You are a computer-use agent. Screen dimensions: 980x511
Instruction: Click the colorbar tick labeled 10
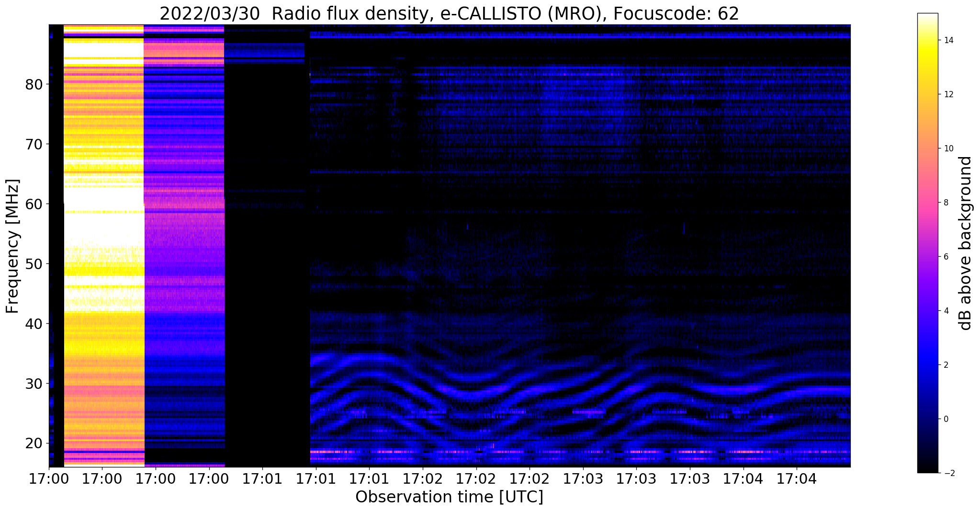click(948, 148)
